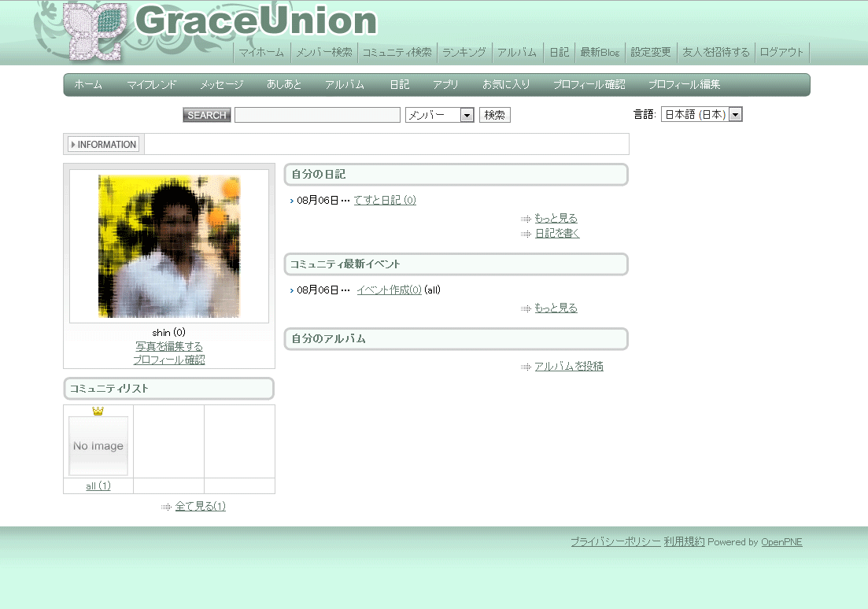The image size is (868, 609).
Task: Open プロフィール編集 in green bar
Action: pyautogui.click(x=684, y=85)
